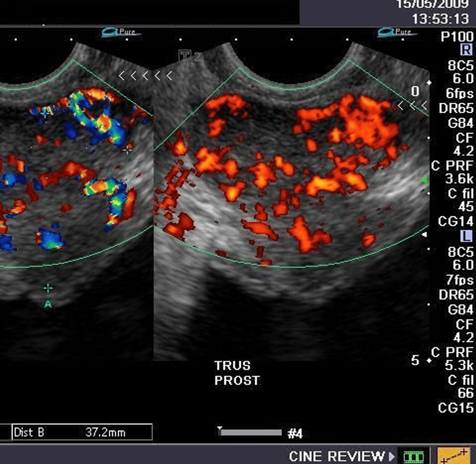This screenshot has height=464, width=476.
Task: Enable the frame marker labeled #4
Action: (x=295, y=434)
